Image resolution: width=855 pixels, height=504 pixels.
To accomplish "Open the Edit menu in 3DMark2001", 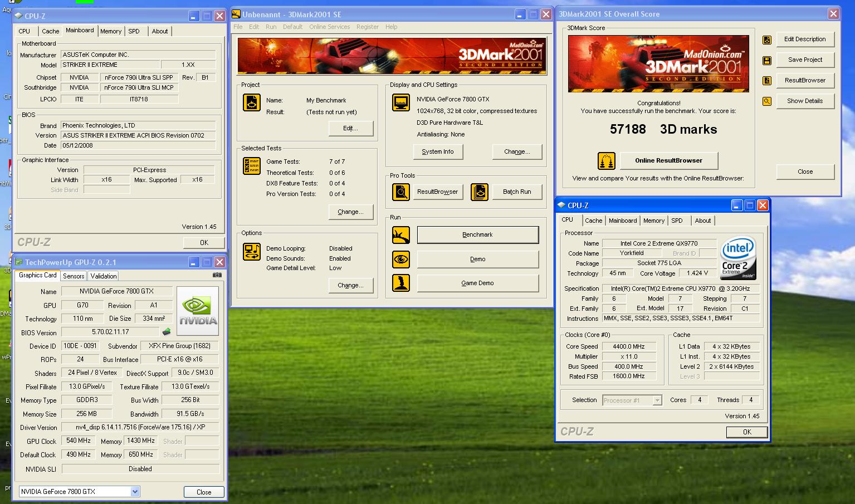I will pos(254,27).
